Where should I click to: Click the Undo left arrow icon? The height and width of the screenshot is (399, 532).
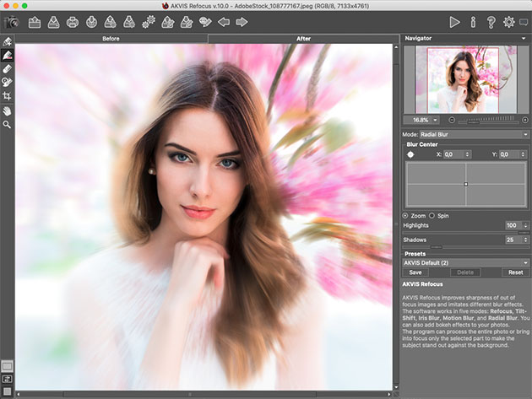[224, 22]
